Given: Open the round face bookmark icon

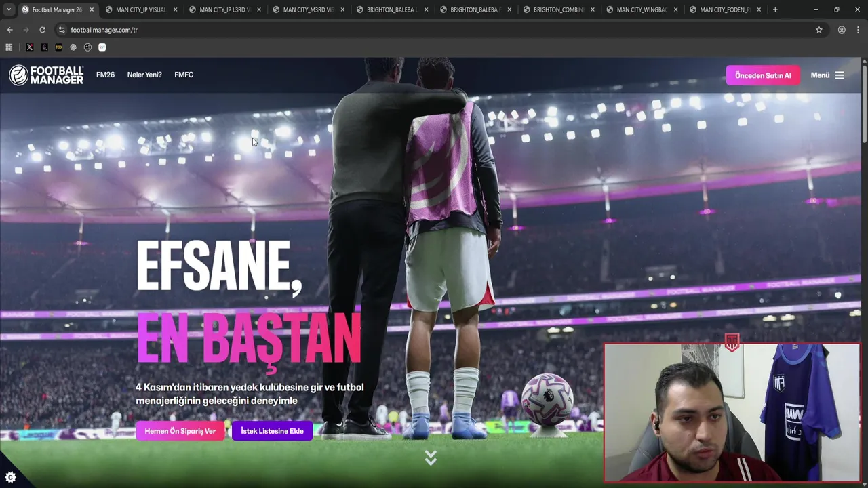Looking at the screenshot, I should tap(87, 47).
